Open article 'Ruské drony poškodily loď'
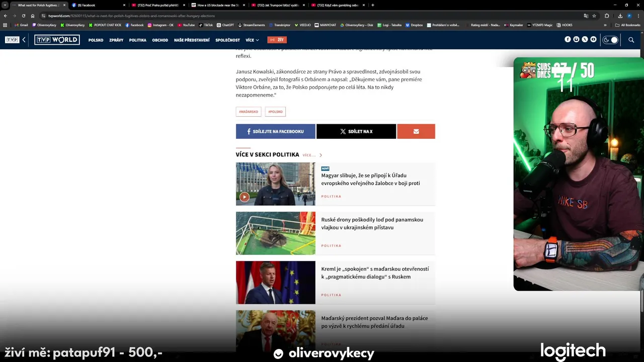The width and height of the screenshot is (644, 362). 372,224
